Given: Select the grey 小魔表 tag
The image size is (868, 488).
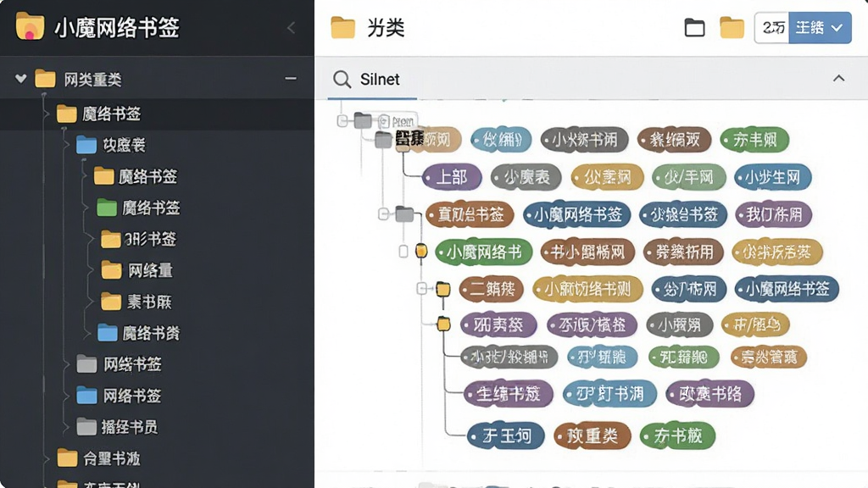Looking at the screenshot, I should 526,177.
